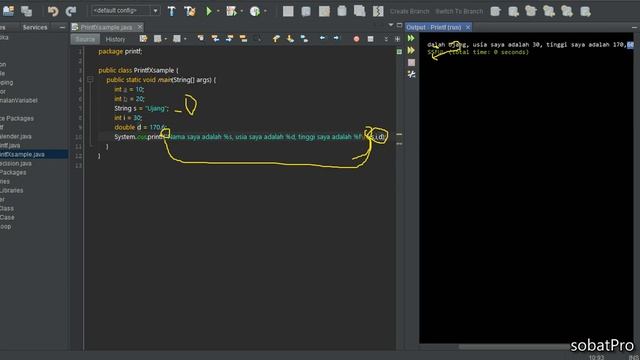Close the Output Printf (run) tab
This screenshot has width=640, height=360.
point(468,27)
